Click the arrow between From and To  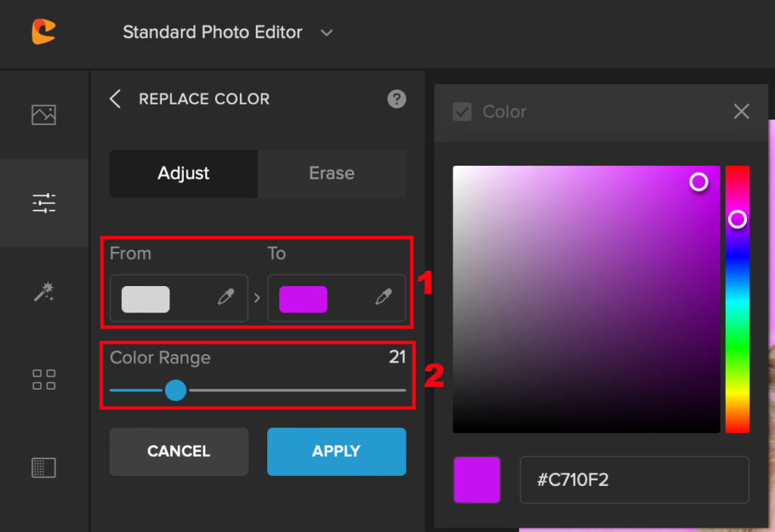click(x=257, y=297)
